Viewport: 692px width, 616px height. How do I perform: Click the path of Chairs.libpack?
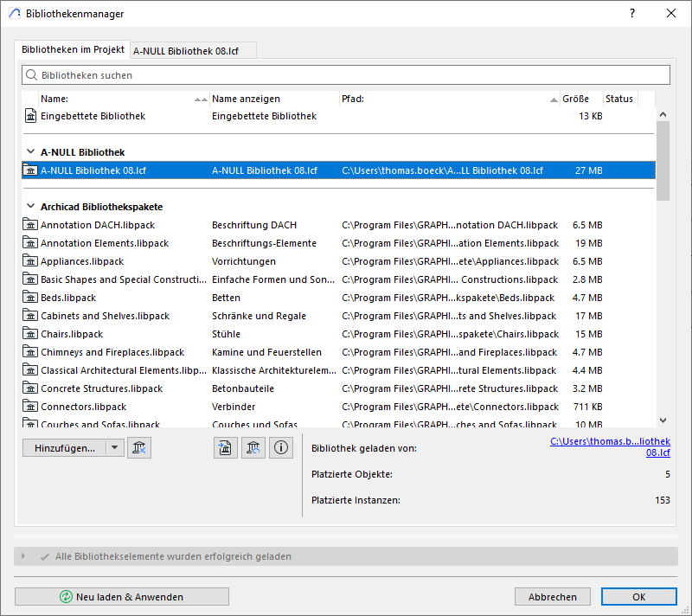point(450,334)
